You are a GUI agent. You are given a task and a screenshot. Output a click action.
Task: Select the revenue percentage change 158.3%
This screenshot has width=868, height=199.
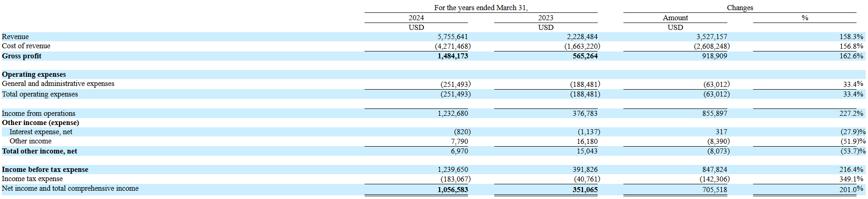pos(851,37)
